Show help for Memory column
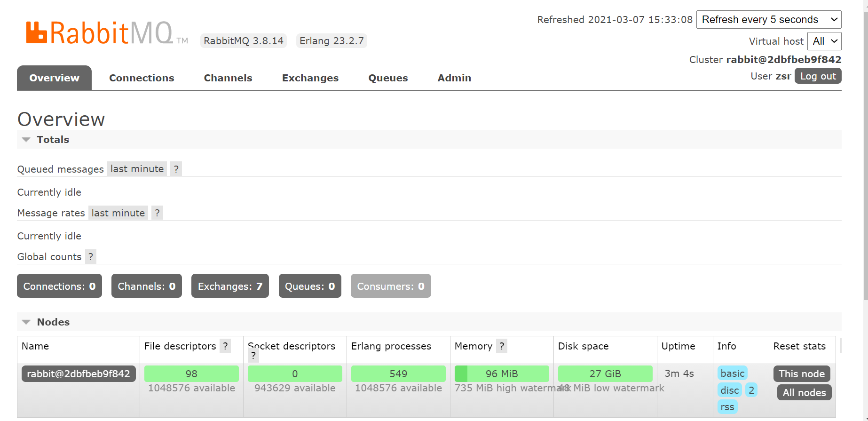 (502, 346)
